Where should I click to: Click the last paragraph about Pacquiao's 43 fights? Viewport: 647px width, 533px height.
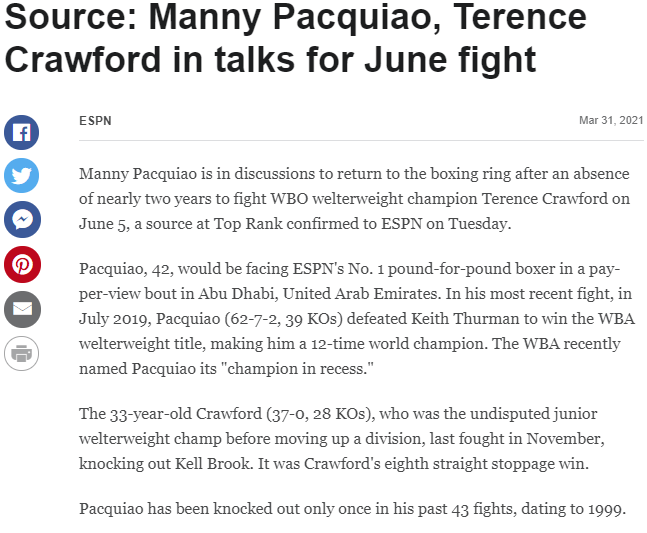tap(352, 510)
